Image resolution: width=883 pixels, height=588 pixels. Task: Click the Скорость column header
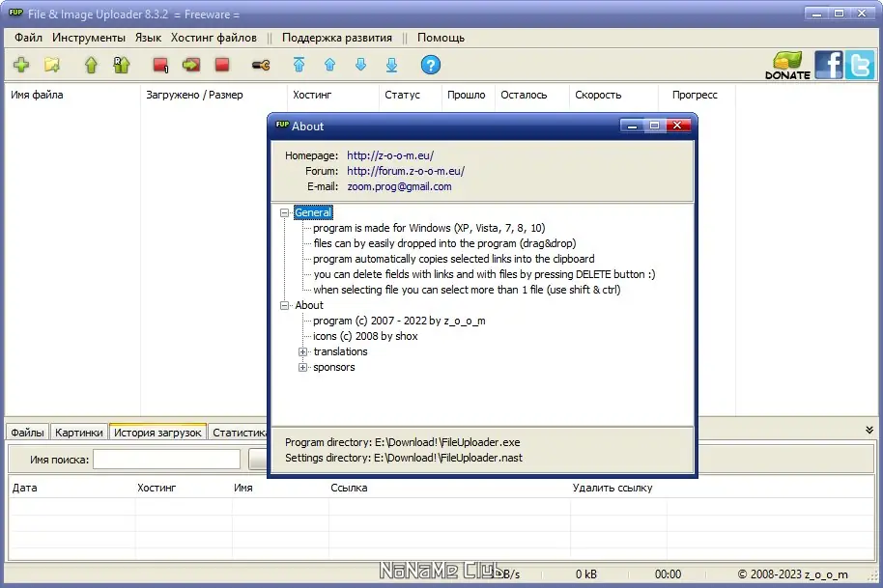click(x=613, y=95)
